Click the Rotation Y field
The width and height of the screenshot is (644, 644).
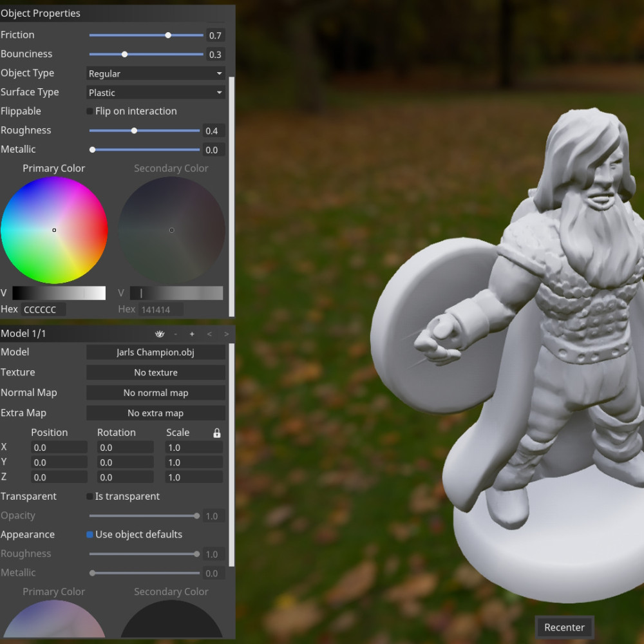pyautogui.click(x=126, y=462)
